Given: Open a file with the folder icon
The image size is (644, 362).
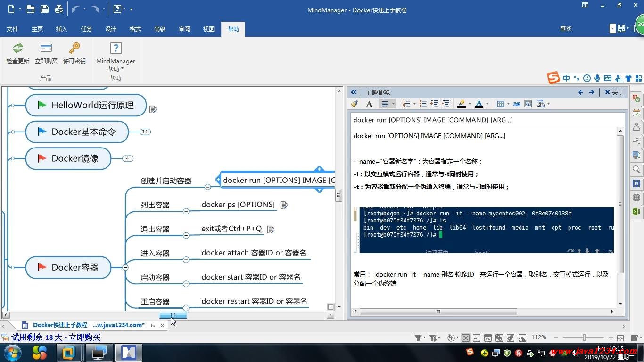Looking at the screenshot, I should pos(31,9).
